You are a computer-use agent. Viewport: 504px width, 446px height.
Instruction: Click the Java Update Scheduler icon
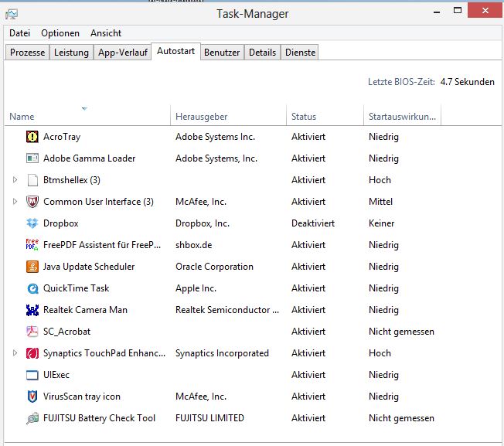pyautogui.click(x=32, y=267)
